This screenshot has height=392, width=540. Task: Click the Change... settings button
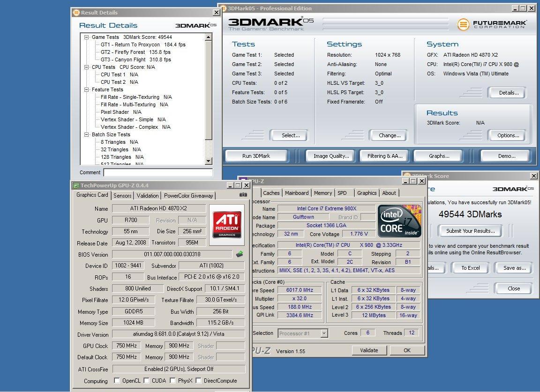point(390,135)
